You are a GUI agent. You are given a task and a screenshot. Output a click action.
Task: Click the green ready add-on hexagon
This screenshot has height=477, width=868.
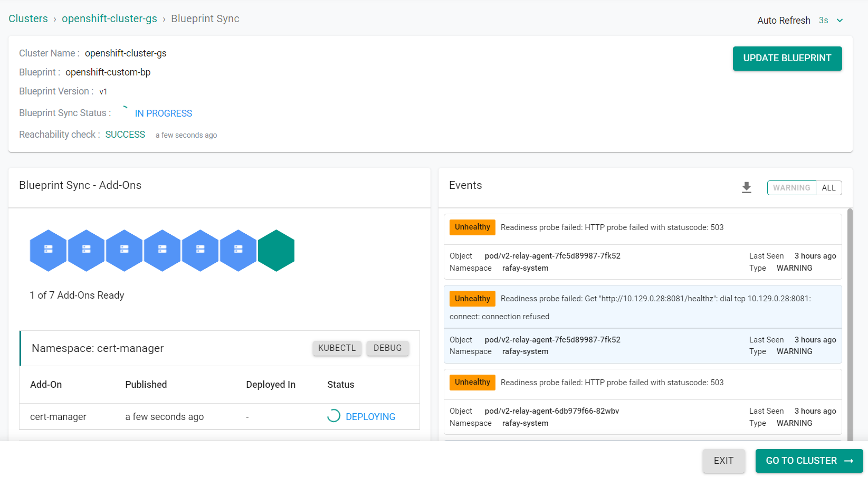point(276,251)
